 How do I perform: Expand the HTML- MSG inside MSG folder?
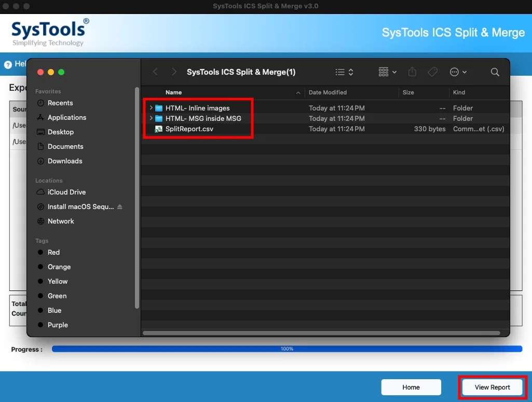coord(151,118)
